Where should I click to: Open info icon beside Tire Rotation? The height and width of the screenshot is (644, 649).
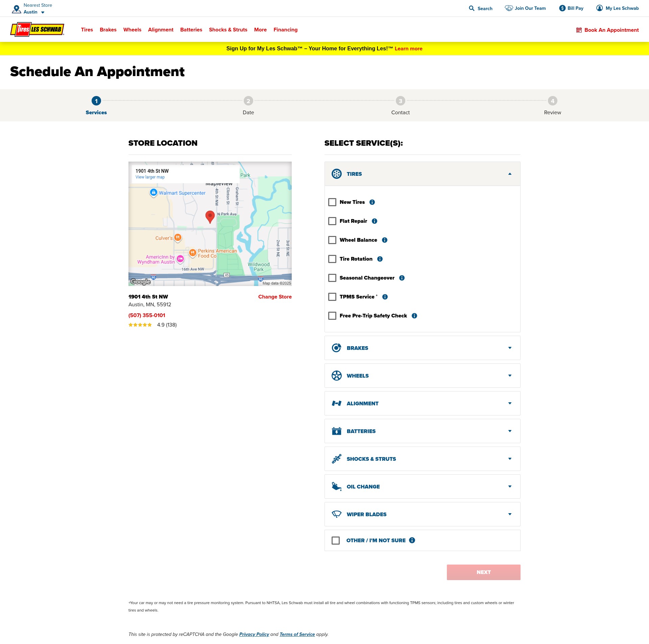[380, 259]
